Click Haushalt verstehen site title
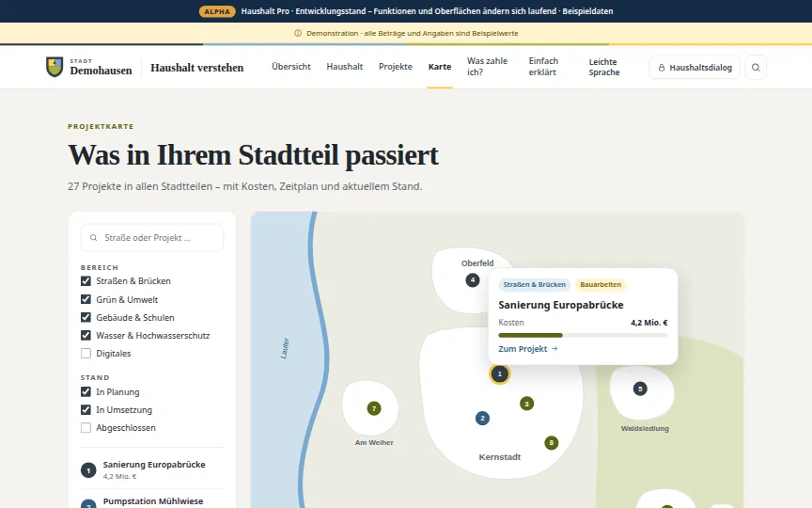This screenshot has width=812, height=508. coord(196,68)
